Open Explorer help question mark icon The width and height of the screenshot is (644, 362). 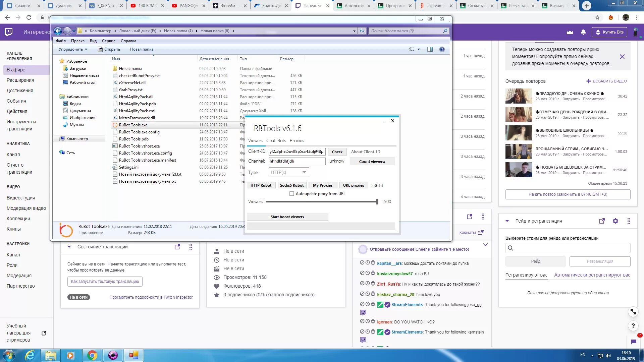pyautogui.click(x=442, y=49)
